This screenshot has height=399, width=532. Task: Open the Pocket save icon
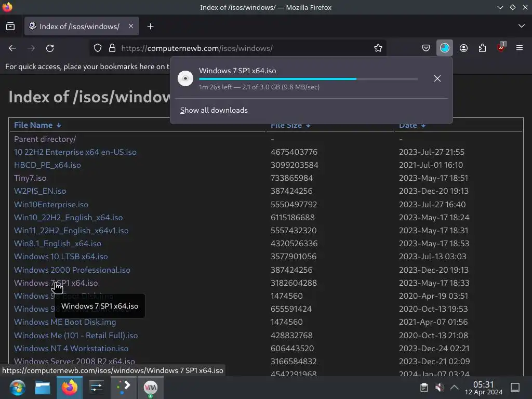426,48
